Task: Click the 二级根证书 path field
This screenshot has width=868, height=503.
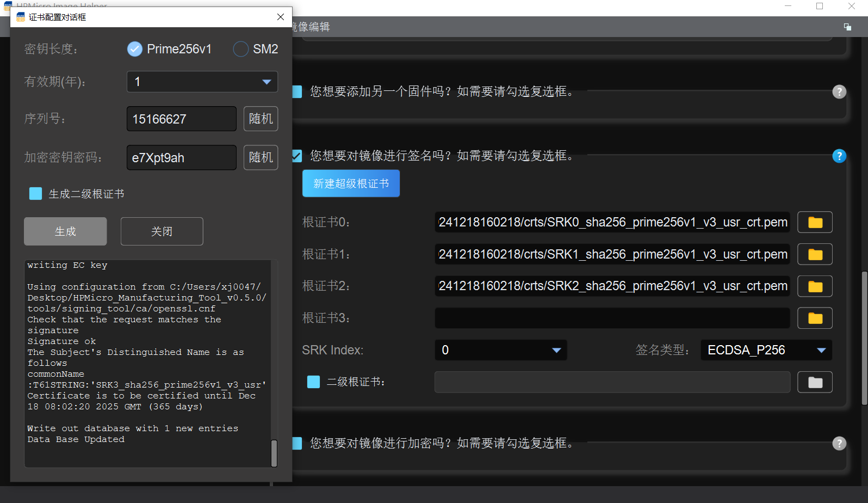Action: click(612, 382)
